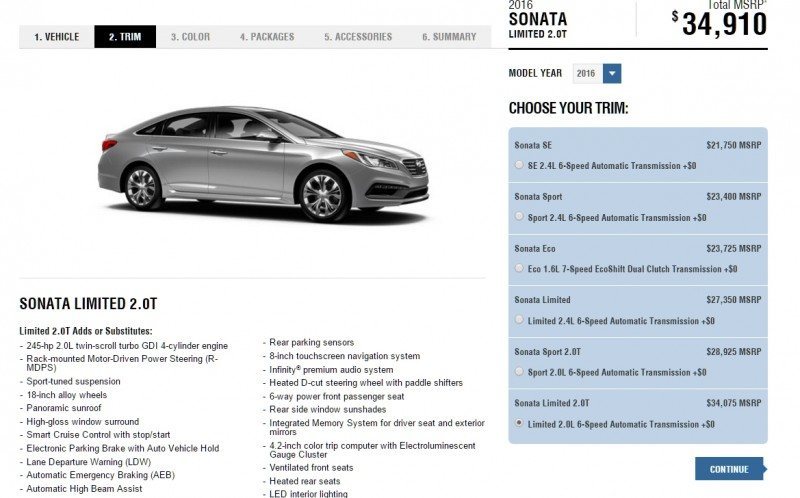Click the 18-inch alloy wheels feature
This screenshot has width=800, height=498.
point(67,395)
